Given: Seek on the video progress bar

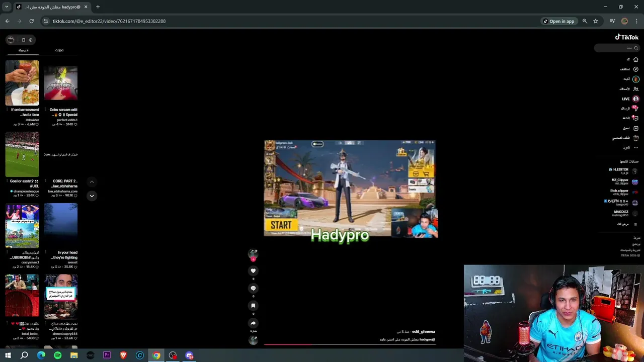Looking at the screenshot, I should point(350,345).
